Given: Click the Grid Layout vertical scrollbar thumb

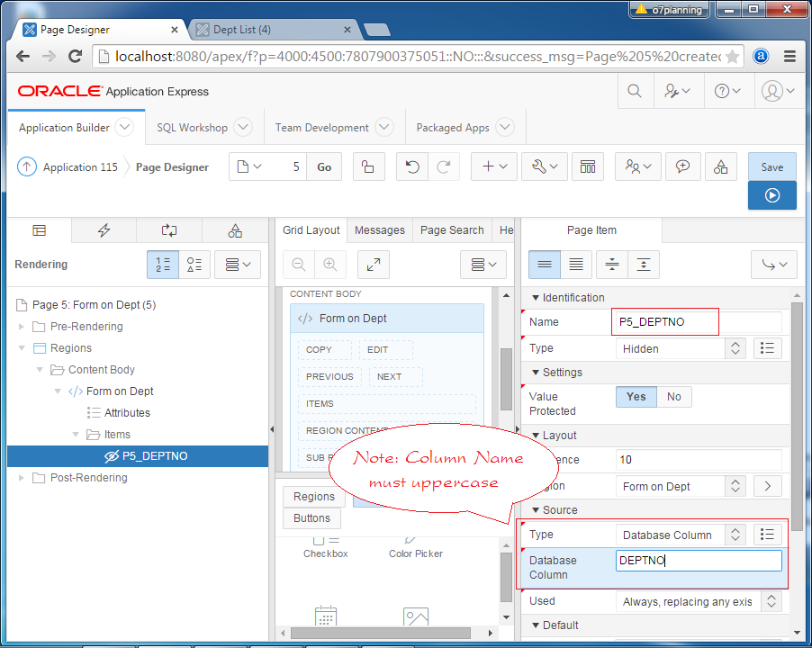Looking at the screenshot, I should point(506,380).
